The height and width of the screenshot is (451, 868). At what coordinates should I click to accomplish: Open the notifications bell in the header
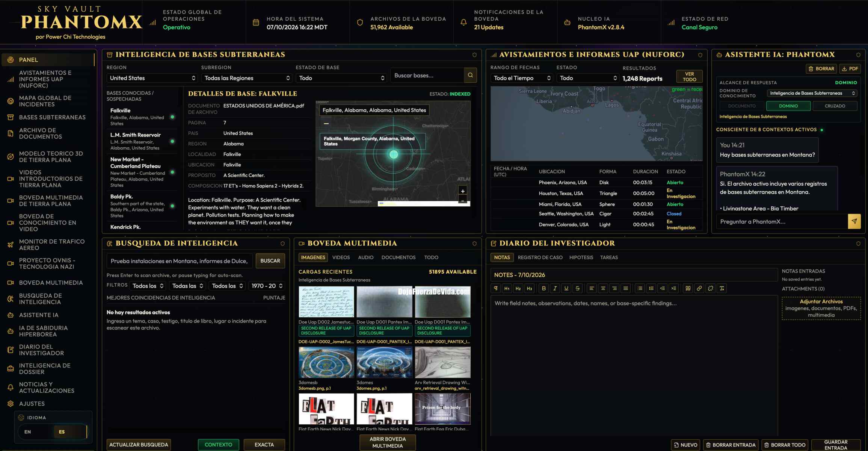463,23
